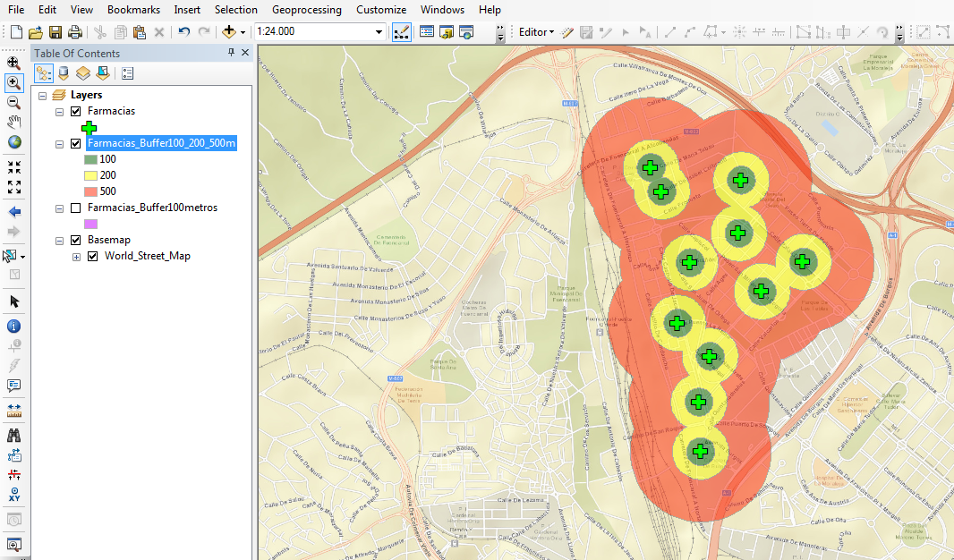Activate the Identify tool
This screenshot has width=954, height=560.
click(x=13, y=327)
